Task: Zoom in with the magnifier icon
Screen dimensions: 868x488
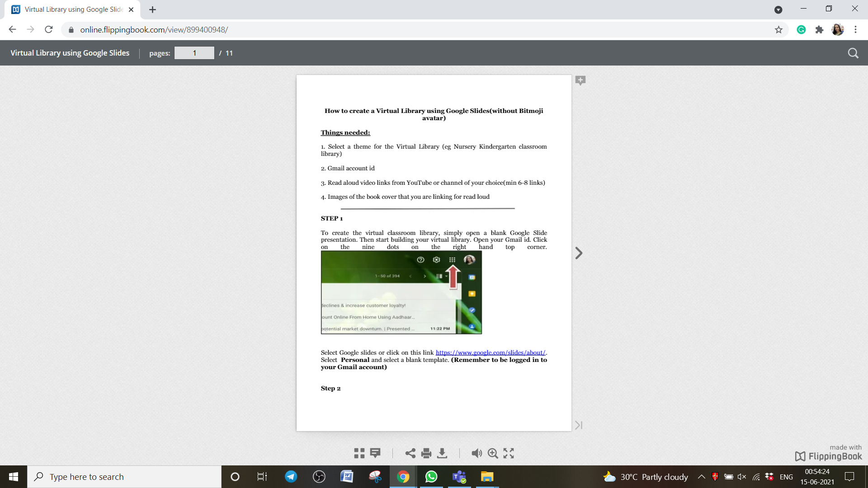Action: [493, 453]
